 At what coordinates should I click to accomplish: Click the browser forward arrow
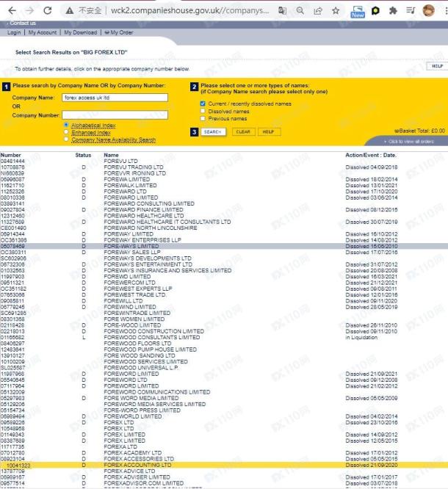point(29,10)
